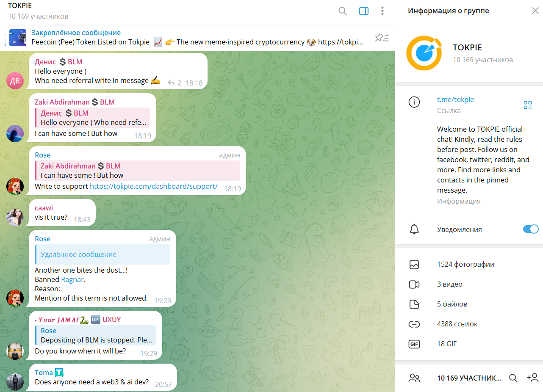
Task: Close the group info panel
Action: tap(535, 11)
